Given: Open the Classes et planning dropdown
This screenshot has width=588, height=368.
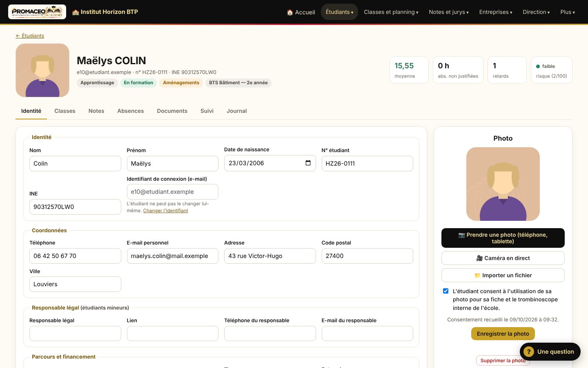Looking at the screenshot, I should click(x=391, y=12).
